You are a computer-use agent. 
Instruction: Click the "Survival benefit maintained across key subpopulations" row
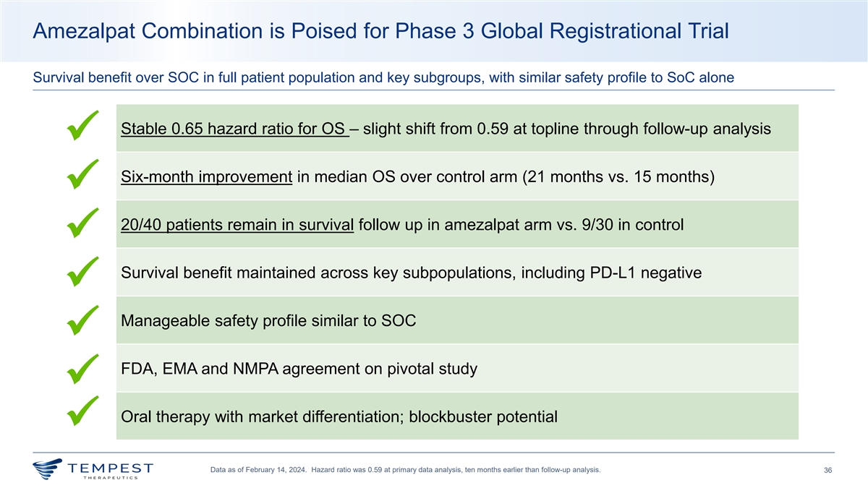coord(411,273)
